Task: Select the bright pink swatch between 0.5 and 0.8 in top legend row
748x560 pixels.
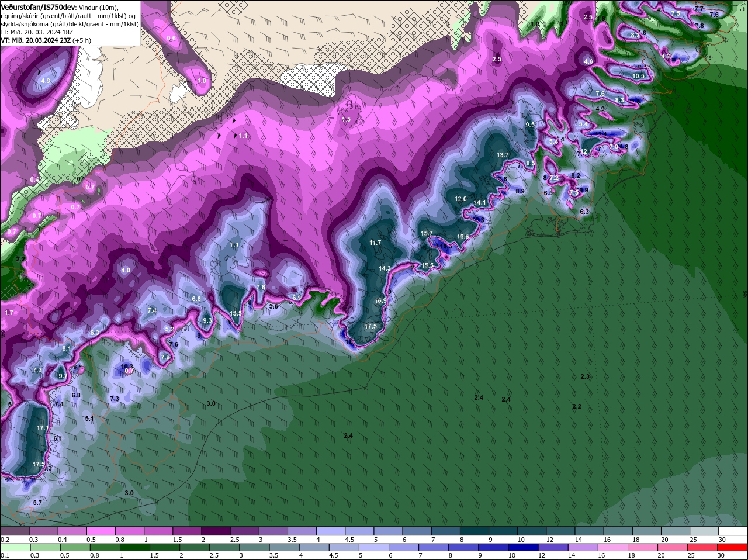Action: pyautogui.click(x=101, y=531)
